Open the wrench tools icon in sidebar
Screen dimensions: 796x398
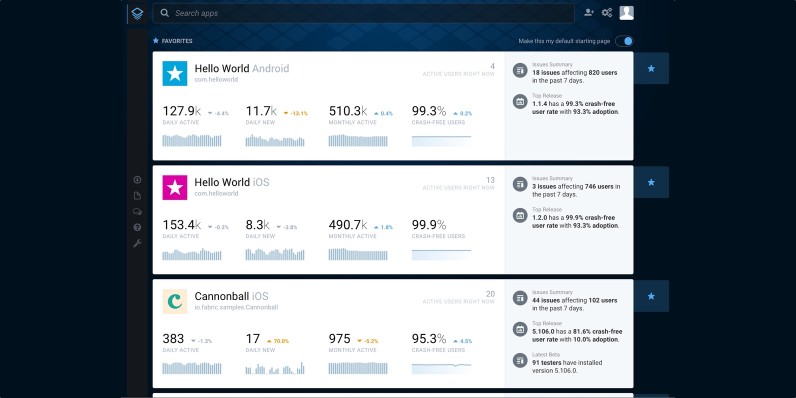pyautogui.click(x=137, y=244)
